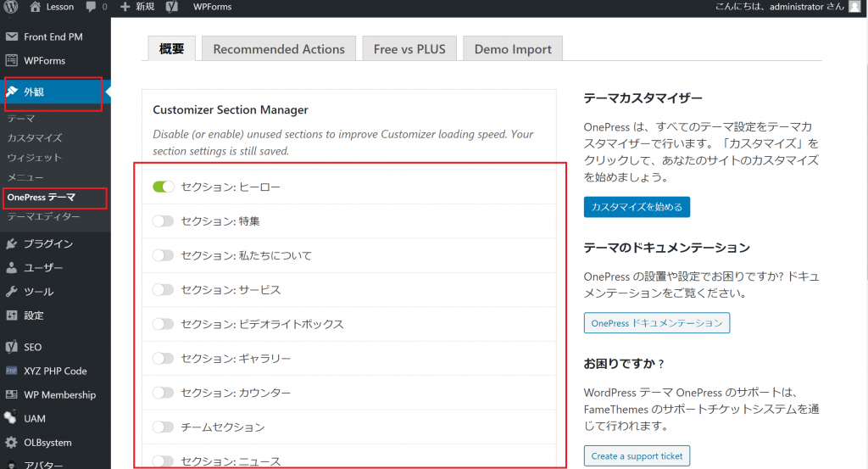Click Create a support ticket button

coord(637,455)
